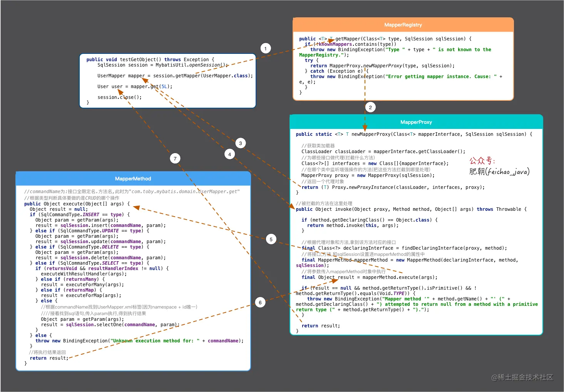Select the mapperMethod.execute(args) line
Image resolution: width=564 pixels, height=392 pixels.
(370, 277)
